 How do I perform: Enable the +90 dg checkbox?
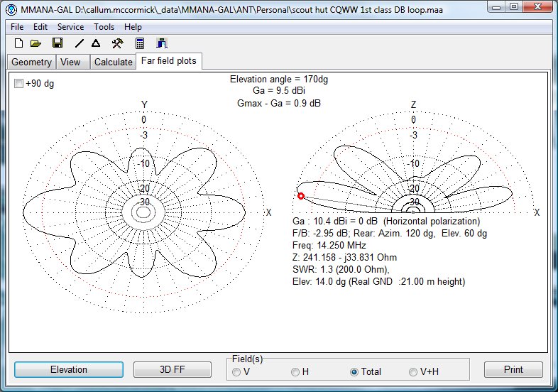click(19, 84)
